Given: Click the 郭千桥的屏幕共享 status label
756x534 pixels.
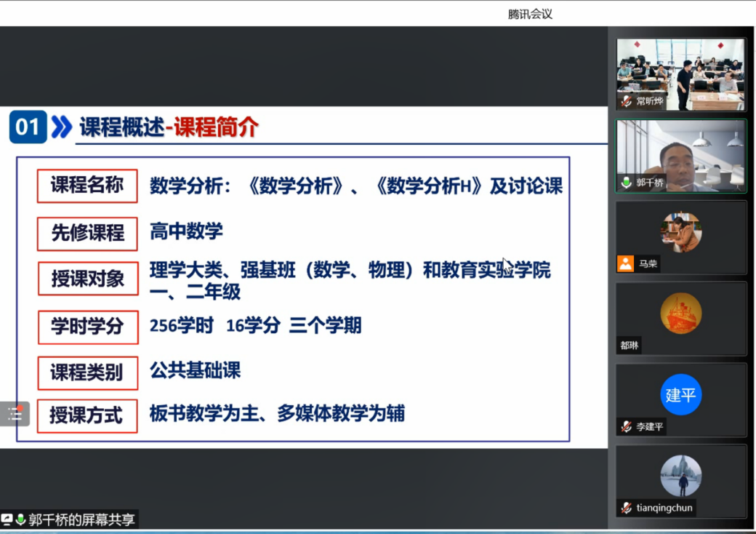Looking at the screenshot, I should point(81,519).
